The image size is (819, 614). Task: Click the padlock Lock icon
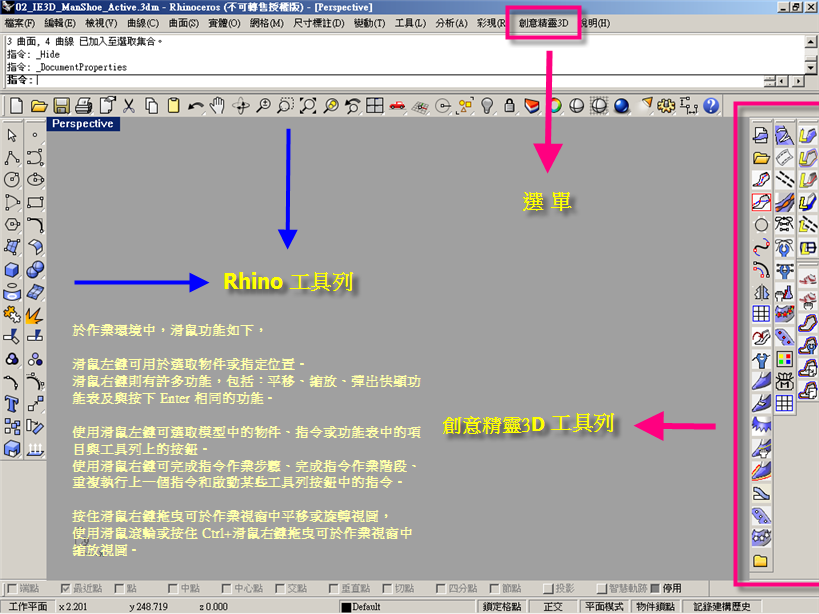point(509,106)
